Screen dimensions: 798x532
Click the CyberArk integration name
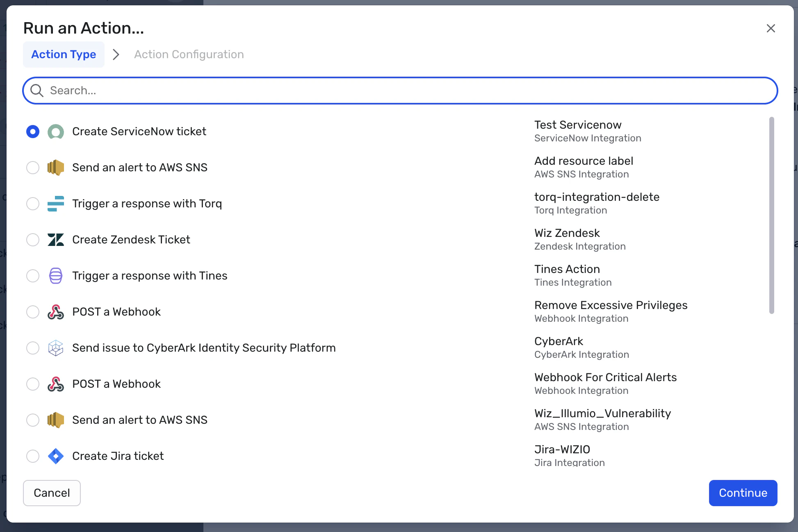559,341
